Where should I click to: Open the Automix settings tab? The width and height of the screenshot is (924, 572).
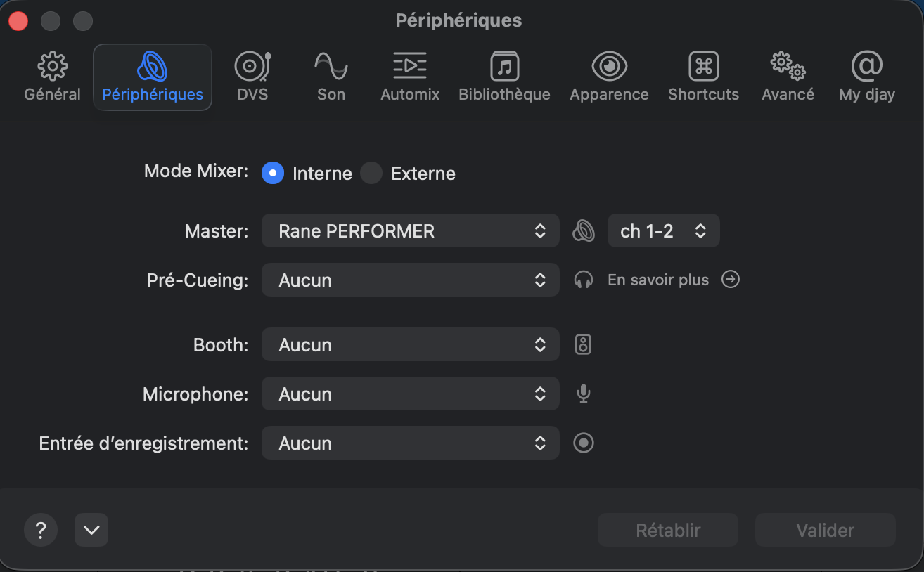[x=410, y=77]
